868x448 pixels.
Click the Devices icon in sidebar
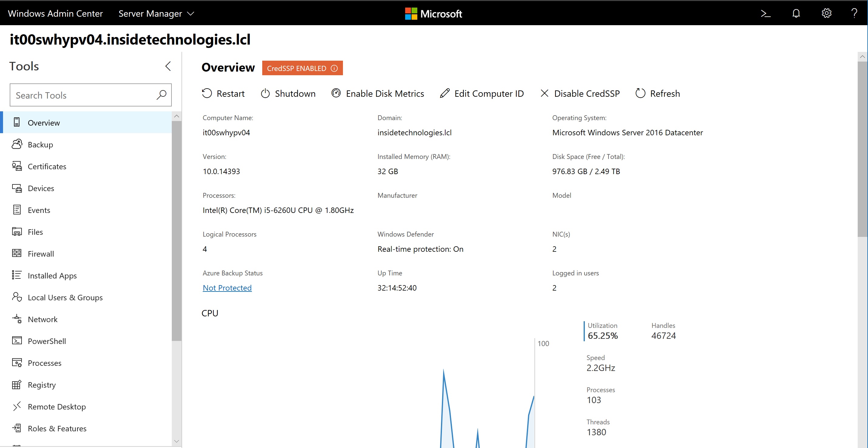click(17, 188)
